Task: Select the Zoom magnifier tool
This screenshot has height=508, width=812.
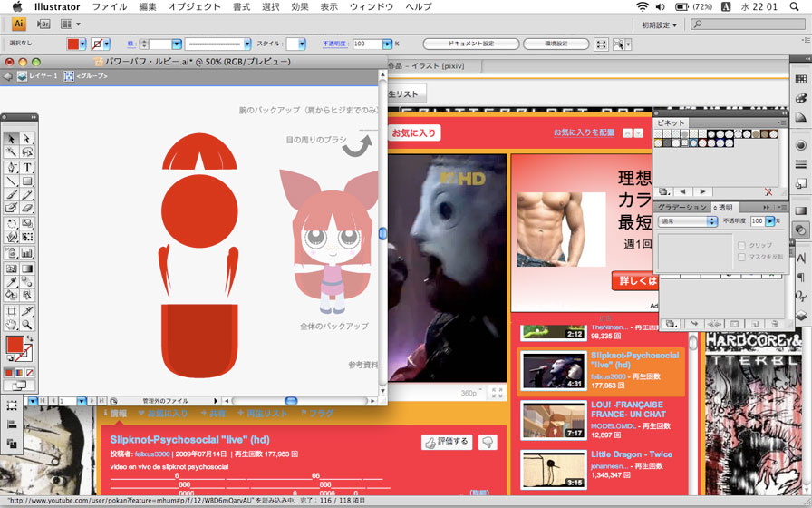Action: click(x=27, y=325)
